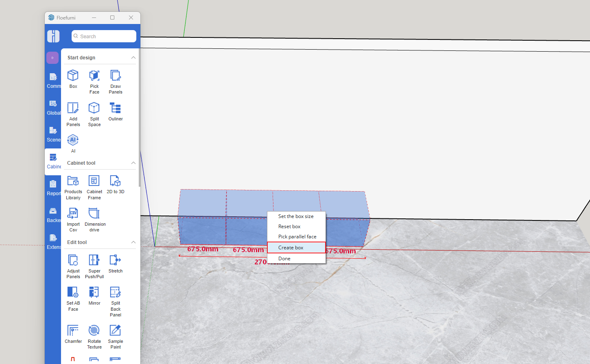The width and height of the screenshot is (590, 364).
Task: Select the 2D to 3D tool
Action: pyautogui.click(x=116, y=181)
